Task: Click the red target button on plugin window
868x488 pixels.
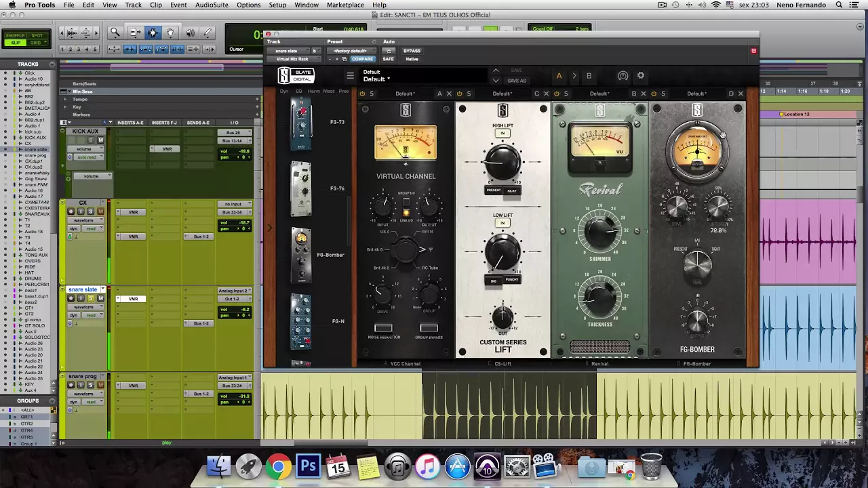Action: pos(753,51)
